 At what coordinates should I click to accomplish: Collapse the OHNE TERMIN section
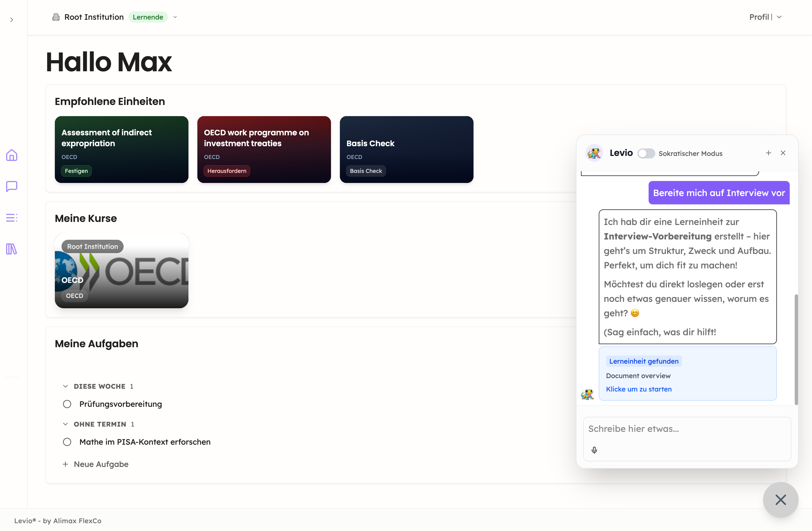[x=65, y=424]
